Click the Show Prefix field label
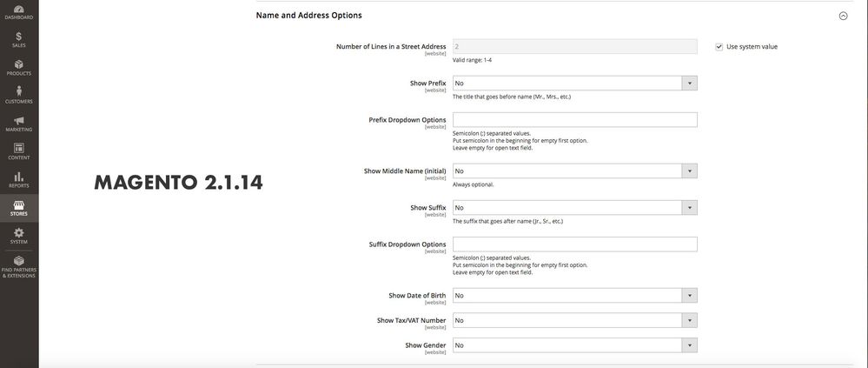The height and width of the screenshot is (368, 868). click(427, 84)
